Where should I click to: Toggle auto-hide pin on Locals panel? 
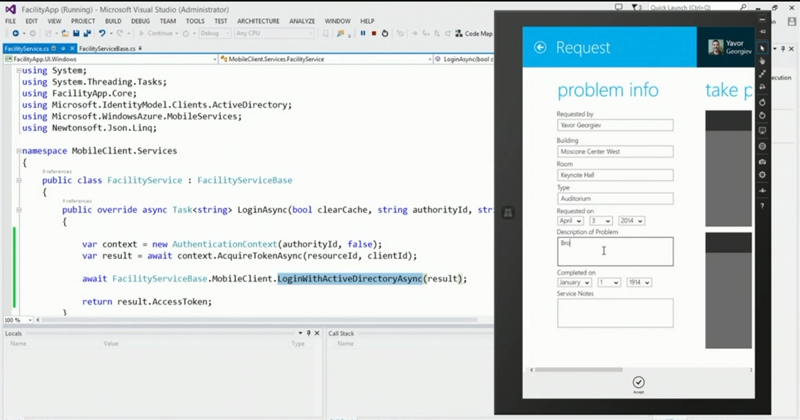pos(308,333)
